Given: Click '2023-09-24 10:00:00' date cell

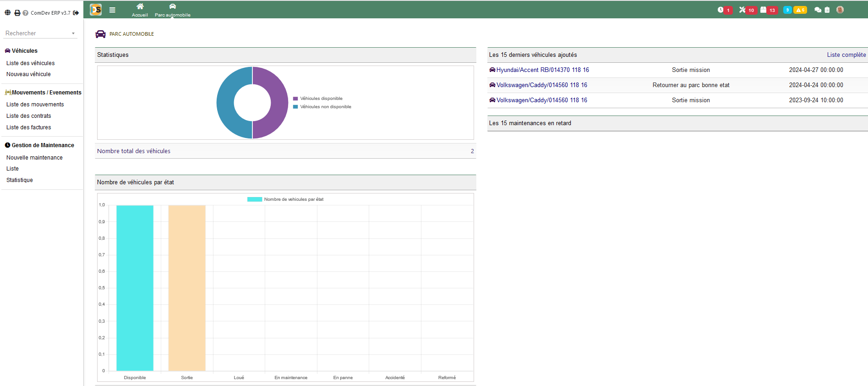Looking at the screenshot, I should [x=816, y=100].
